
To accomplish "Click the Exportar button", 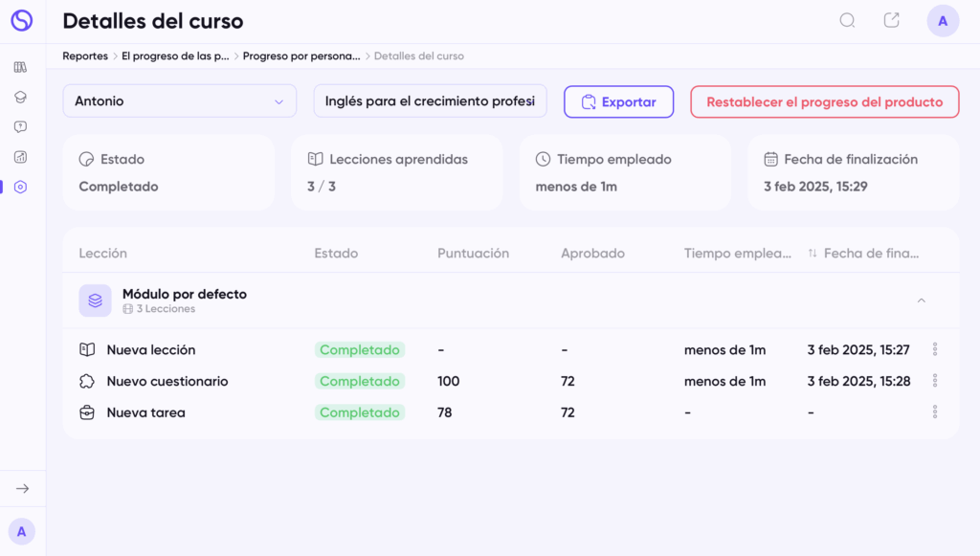I will pos(619,101).
